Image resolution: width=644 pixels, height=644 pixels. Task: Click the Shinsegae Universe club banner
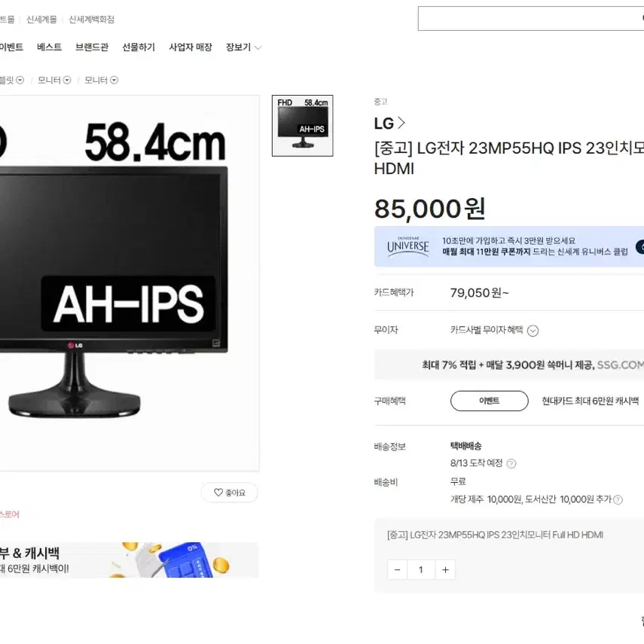pos(509,246)
